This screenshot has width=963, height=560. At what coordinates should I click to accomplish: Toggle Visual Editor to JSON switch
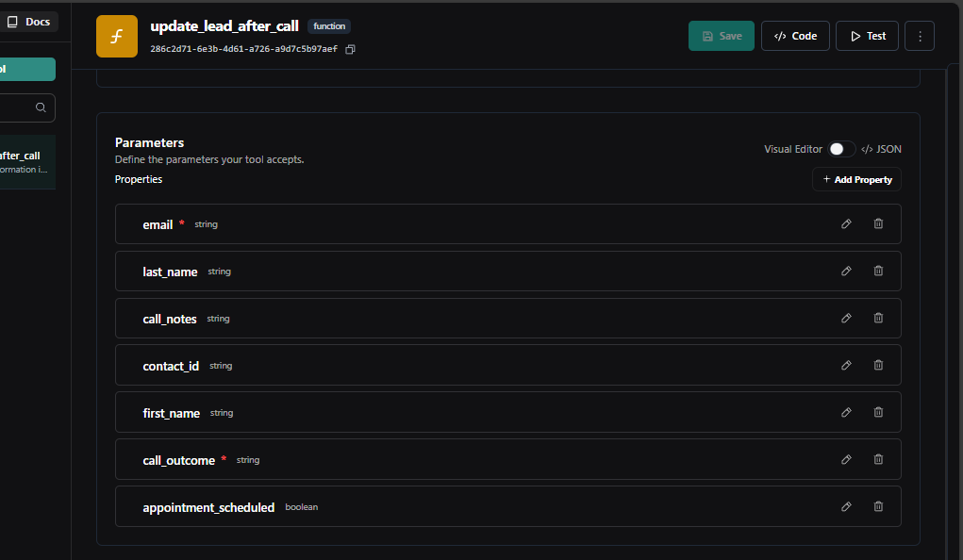(841, 149)
